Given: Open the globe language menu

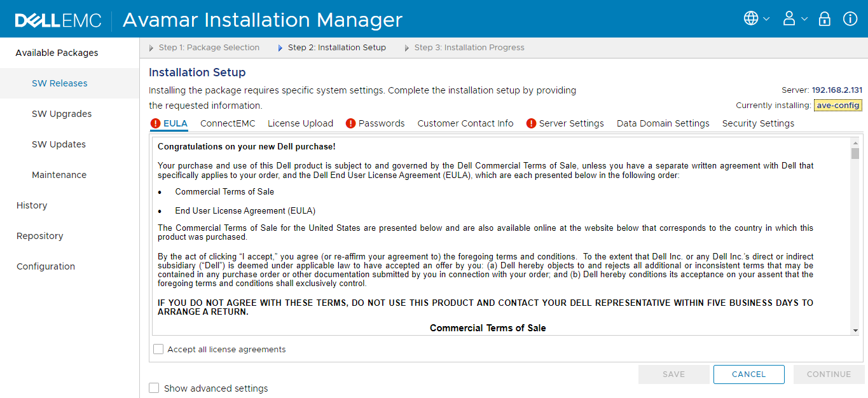Looking at the screenshot, I should (751, 18).
